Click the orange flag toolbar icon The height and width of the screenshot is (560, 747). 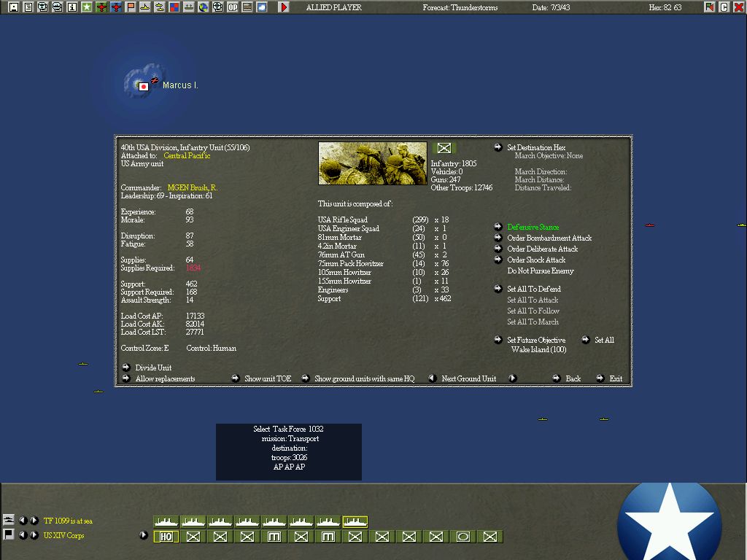pos(131,7)
